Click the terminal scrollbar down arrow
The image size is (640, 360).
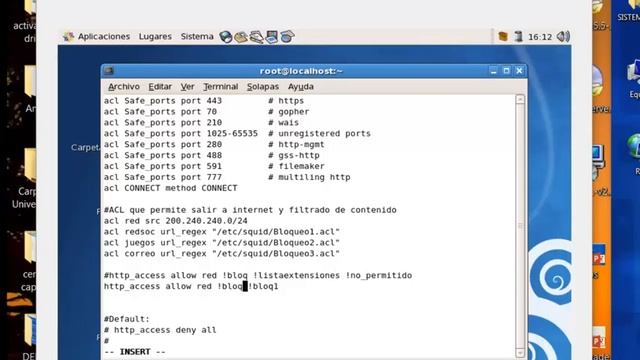tap(520, 353)
